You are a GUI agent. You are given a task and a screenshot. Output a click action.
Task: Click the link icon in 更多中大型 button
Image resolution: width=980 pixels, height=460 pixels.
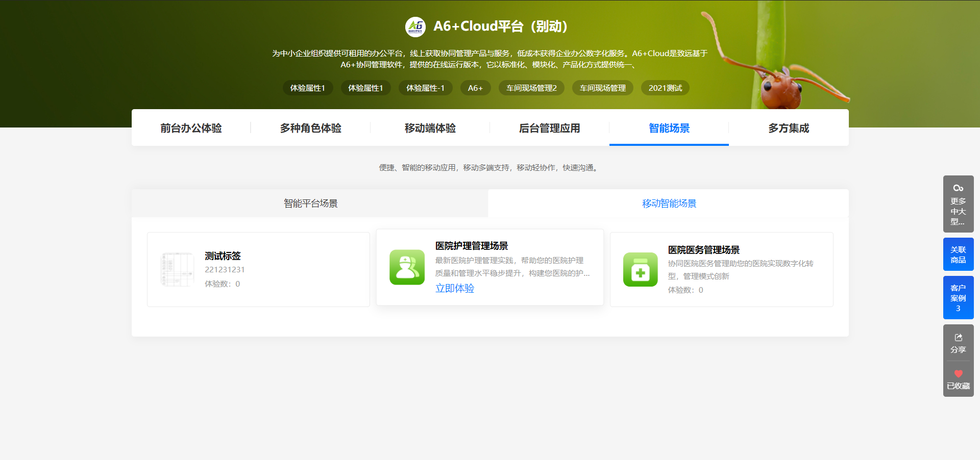coord(958,188)
